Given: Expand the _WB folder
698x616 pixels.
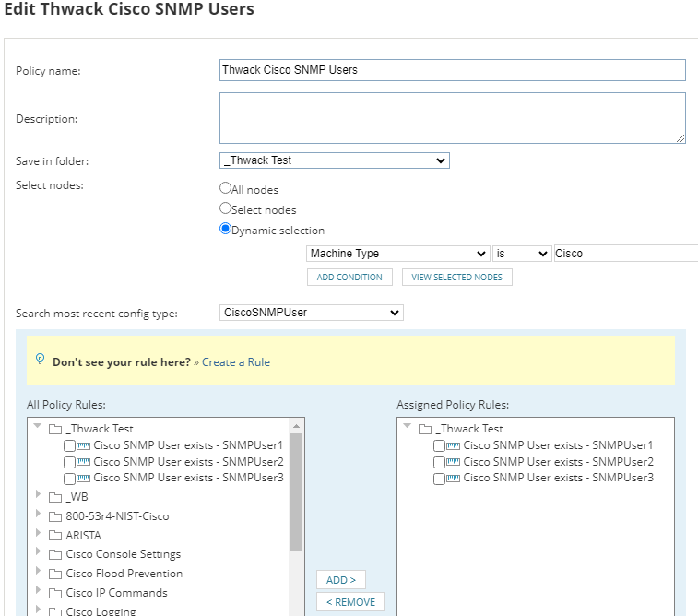Looking at the screenshot, I should (38, 493).
